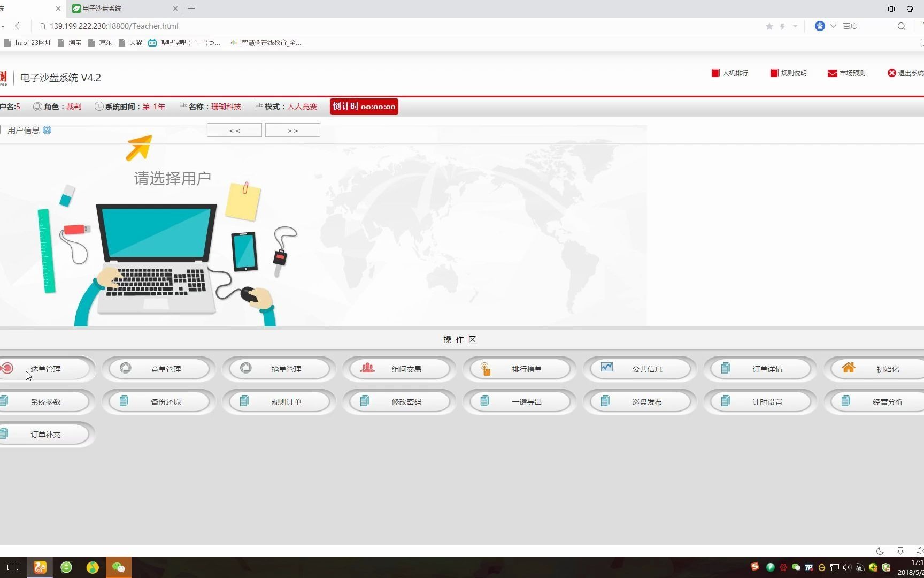924x578 pixels.
Task: Open WeChat from the taskbar
Action: (119, 567)
